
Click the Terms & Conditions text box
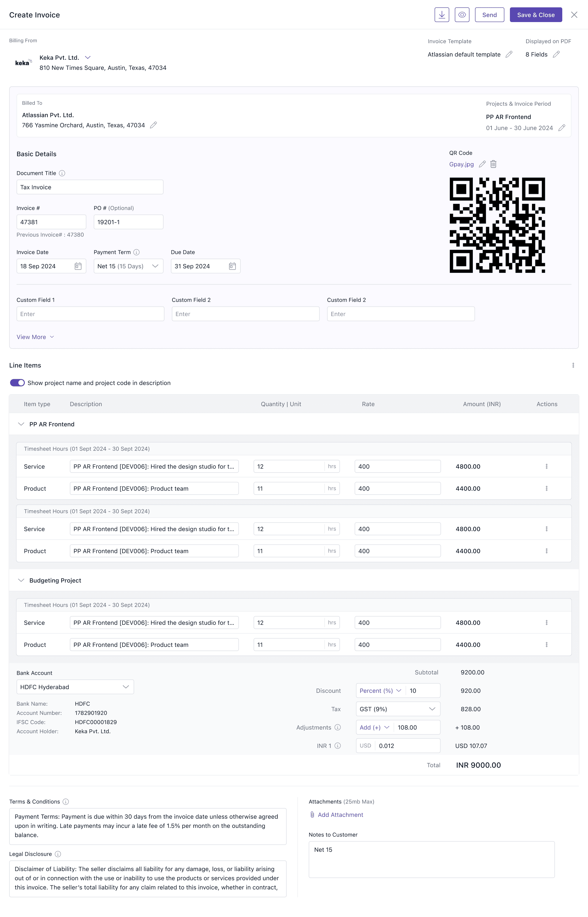(148, 826)
